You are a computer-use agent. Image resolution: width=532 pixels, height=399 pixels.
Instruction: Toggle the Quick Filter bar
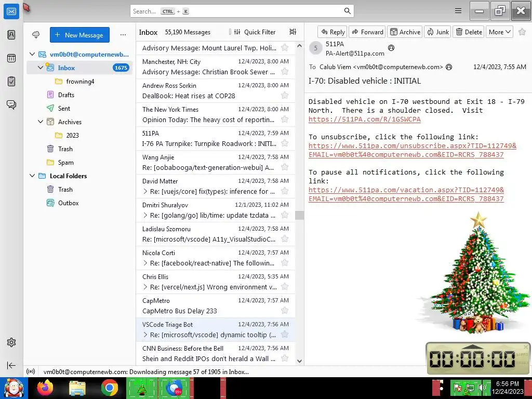[255, 32]
